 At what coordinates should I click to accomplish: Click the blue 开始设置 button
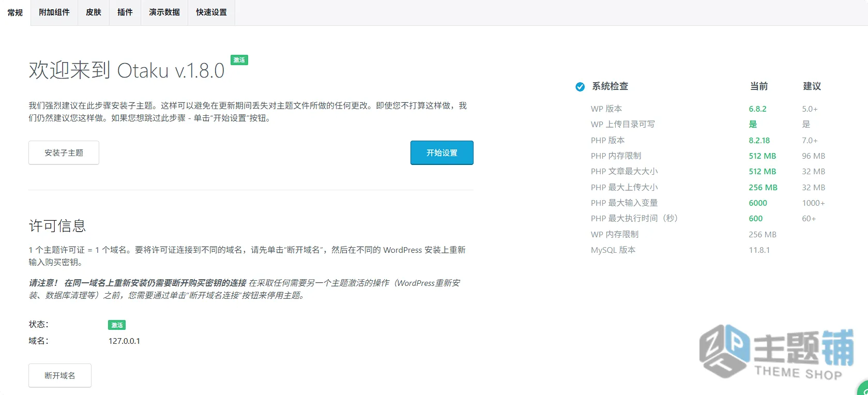(x=442, y=153)
